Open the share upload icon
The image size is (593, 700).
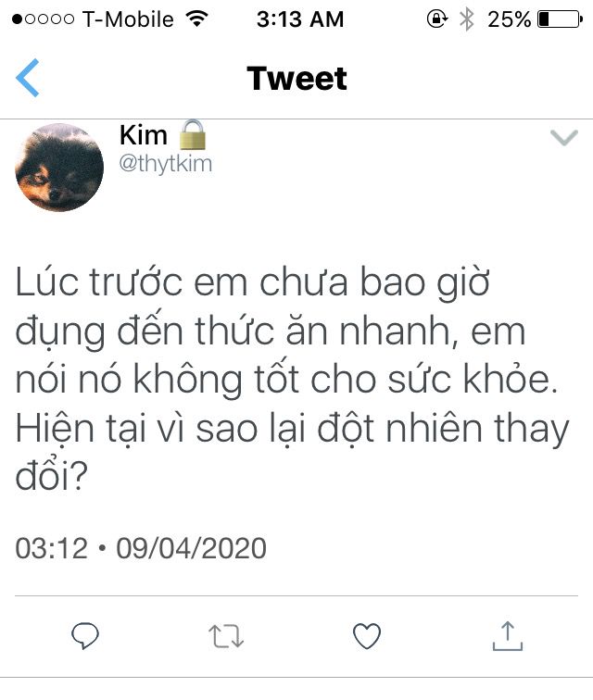508,636
